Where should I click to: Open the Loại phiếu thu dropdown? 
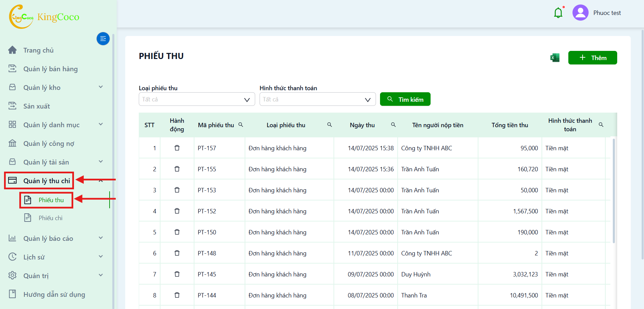197,99
